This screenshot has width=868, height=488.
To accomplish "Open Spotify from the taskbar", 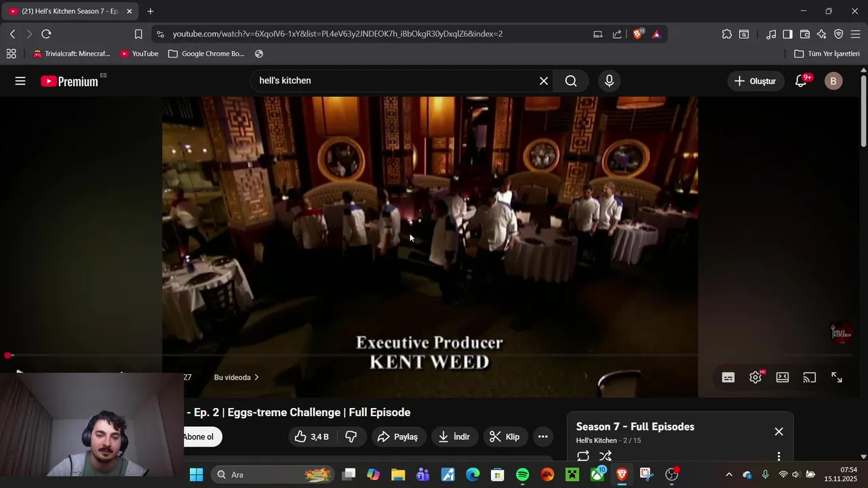I will click(x=522, y=474).
